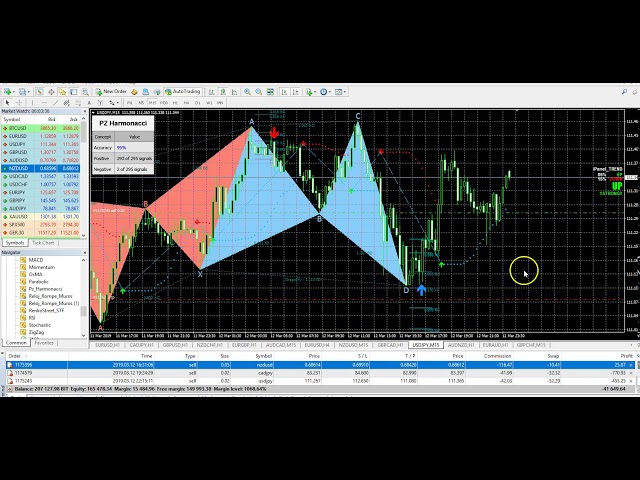
Task: Select the cursor pointer tool
Action: [7, 102]
